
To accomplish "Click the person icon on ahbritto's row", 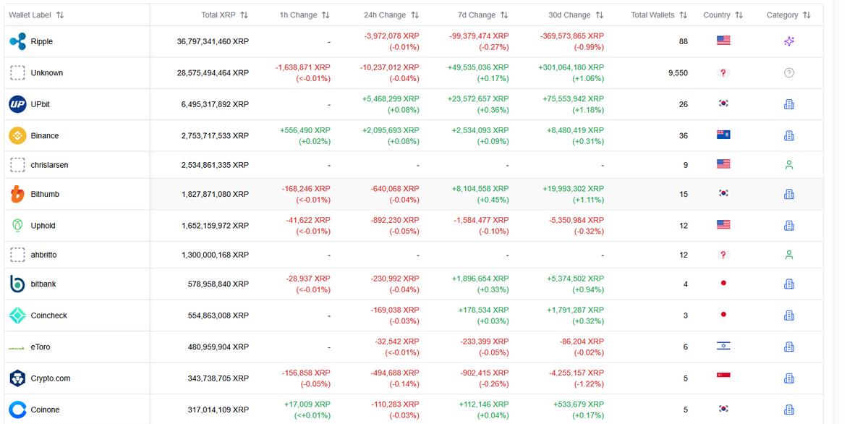I will (x=788, y=255).
